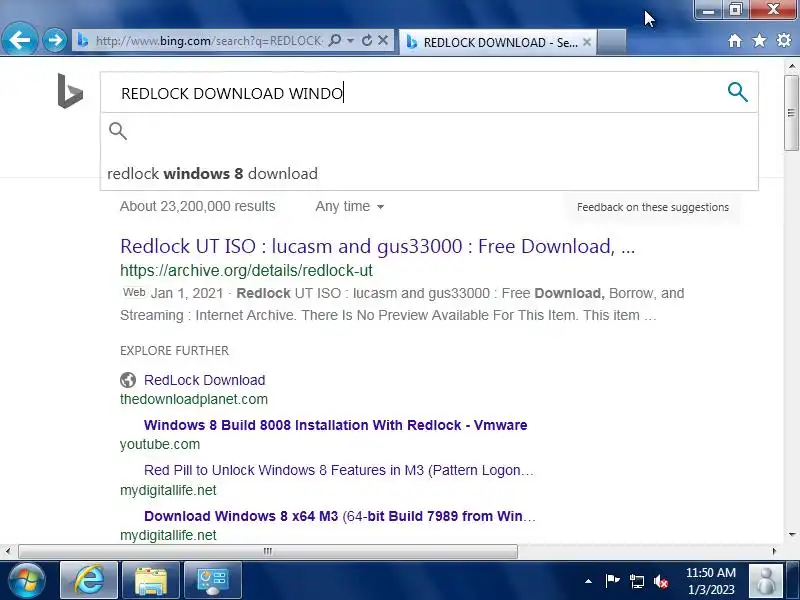The height and width of the screenshot is (600, 800).
Task: Click the user icon at the taskbar end
Action: coord(766,580)
